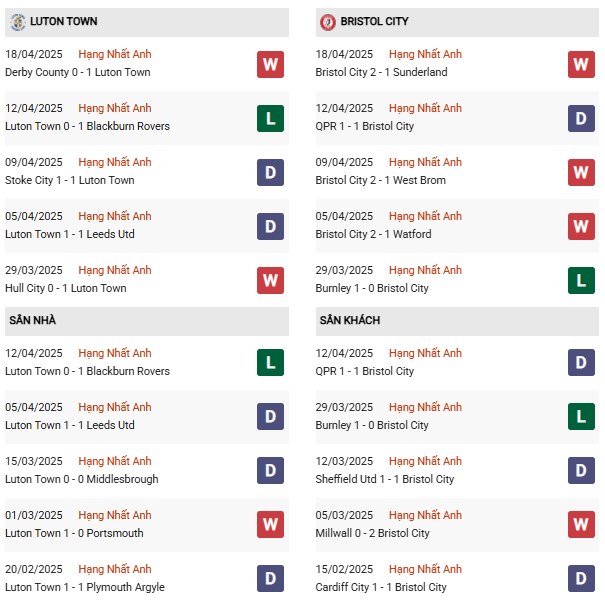
Task: Click D badge for Plymouth Argyle match
Action: [x=270, y=579]
